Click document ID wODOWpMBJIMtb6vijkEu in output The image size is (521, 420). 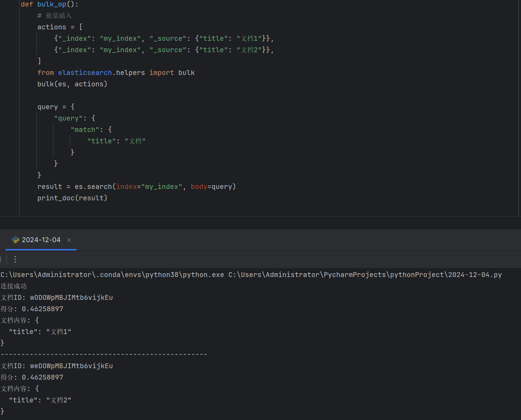(x=71, y=297)
